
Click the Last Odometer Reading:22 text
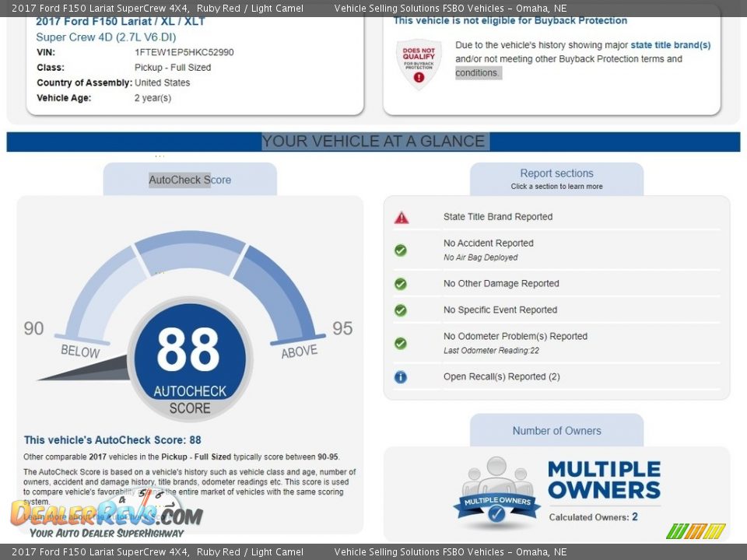(491, 351)
